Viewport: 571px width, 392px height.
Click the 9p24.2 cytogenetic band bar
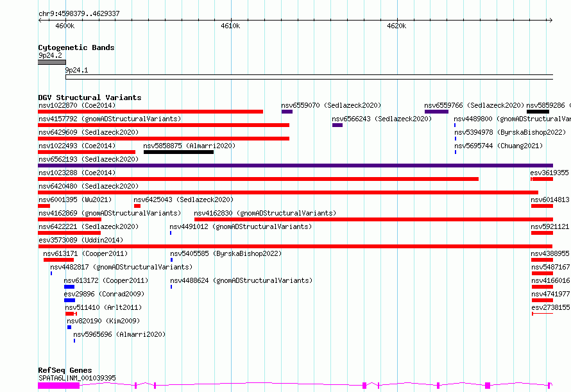pyautogui.click(x=52, y=62)
